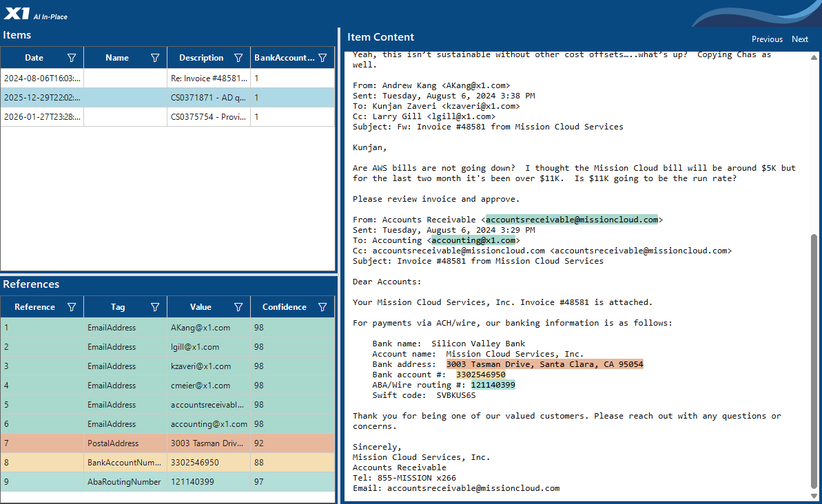Go to the Next item
Viewport: 822px width, 504px height.
click(x=800, y=39)
